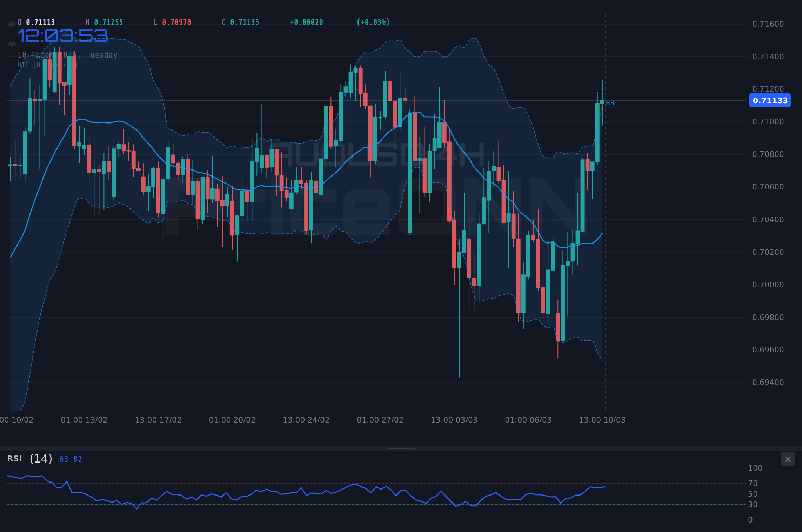Click the 0.70200 price axis label
This screenshot has height=532, width=802.
(x=768, y=252)
